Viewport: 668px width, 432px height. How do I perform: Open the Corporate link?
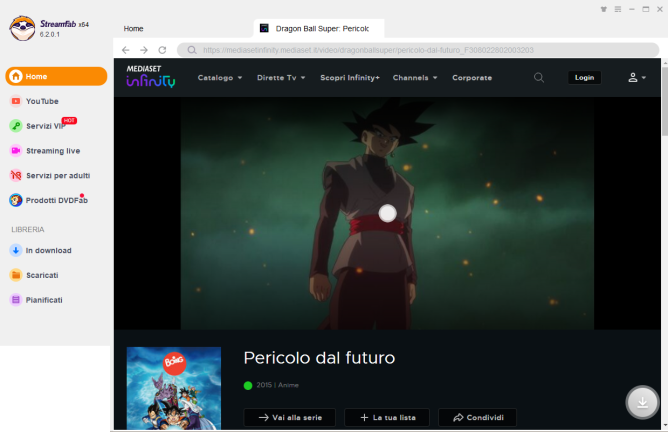pos(472,78)
